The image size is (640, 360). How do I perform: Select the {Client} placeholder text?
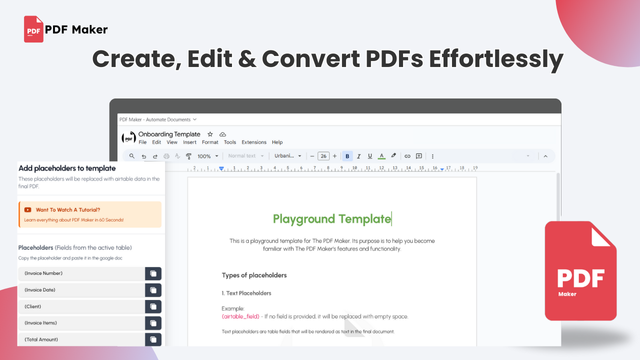(x=33, y=307)
